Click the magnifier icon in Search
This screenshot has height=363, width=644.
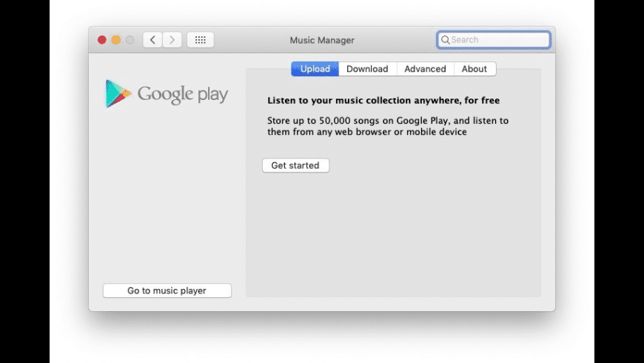(445, 40)
